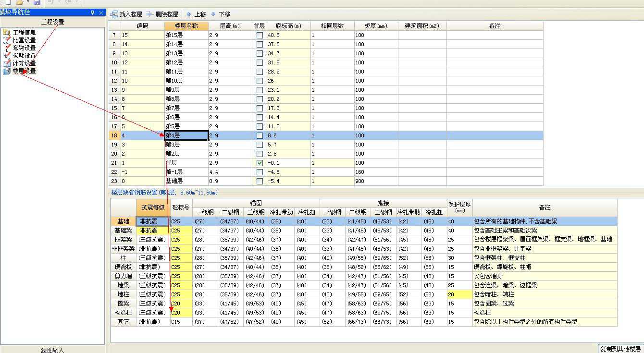644x353 pixels.
Task: Toggle 首层 checkbox for 第5层 row
Action: pyautogui.click(x=260, y=126)
